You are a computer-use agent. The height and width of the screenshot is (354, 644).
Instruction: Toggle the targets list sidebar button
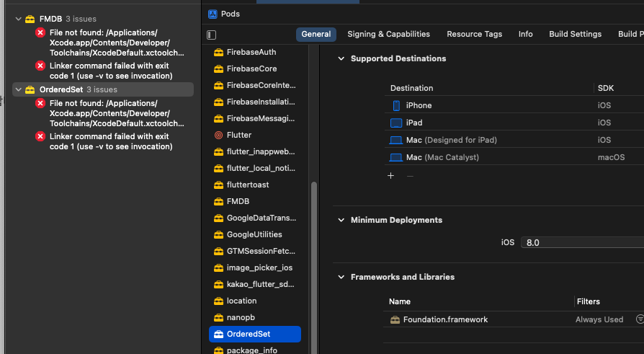212,35
